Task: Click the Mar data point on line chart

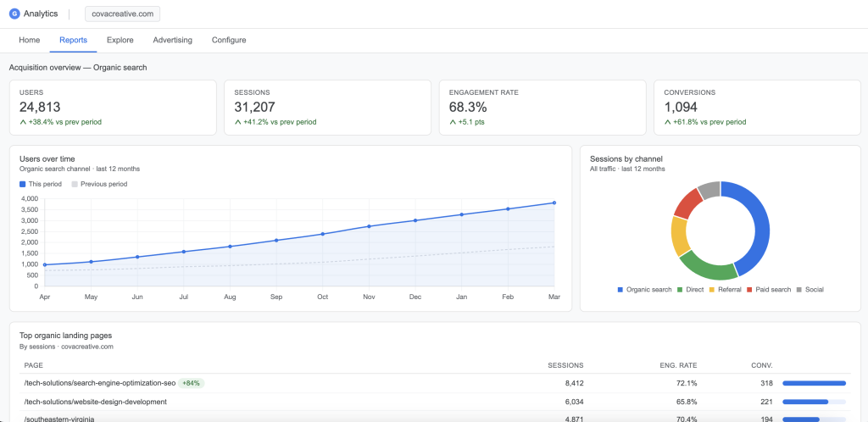Action: (554, 203)
